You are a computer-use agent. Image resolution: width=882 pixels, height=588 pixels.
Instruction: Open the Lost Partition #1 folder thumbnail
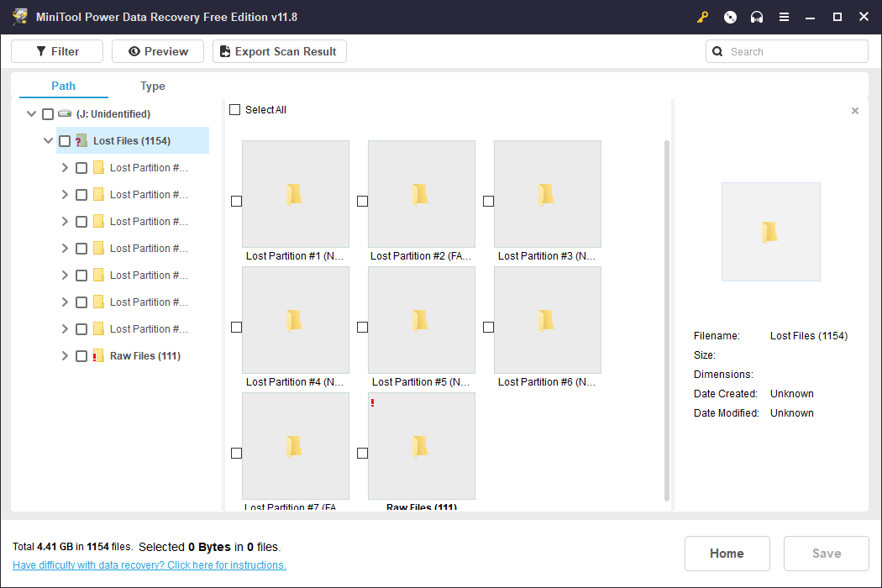[296, 193]
